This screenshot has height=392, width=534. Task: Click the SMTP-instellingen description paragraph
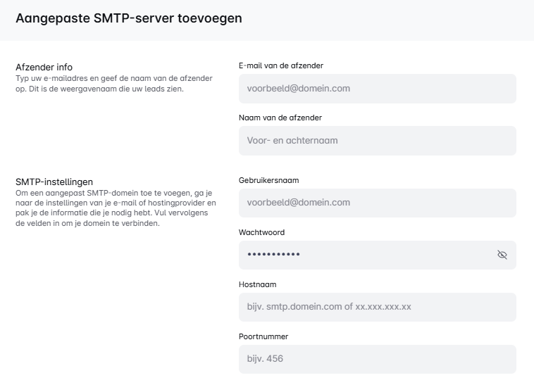point(116,208)
